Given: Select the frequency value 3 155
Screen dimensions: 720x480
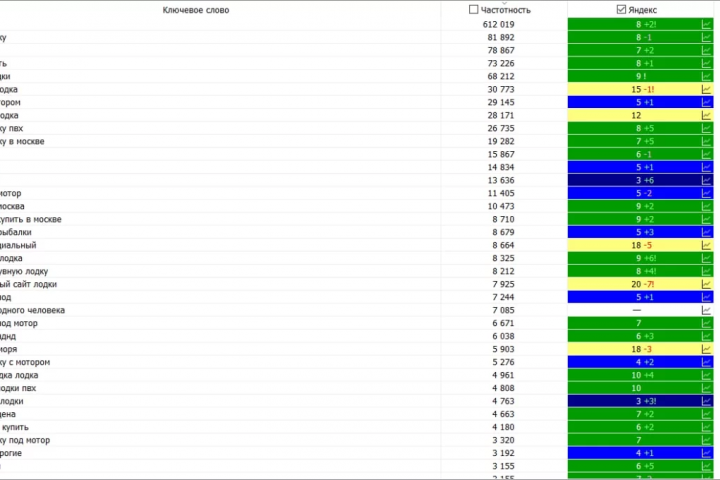Looking at the screenshot, I should pos(503,466).
